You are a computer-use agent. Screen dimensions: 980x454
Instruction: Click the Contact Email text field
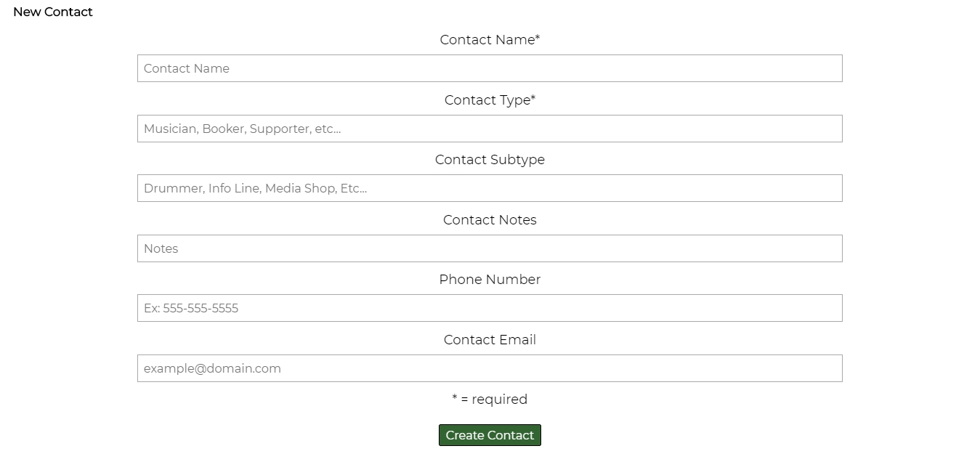490,368
